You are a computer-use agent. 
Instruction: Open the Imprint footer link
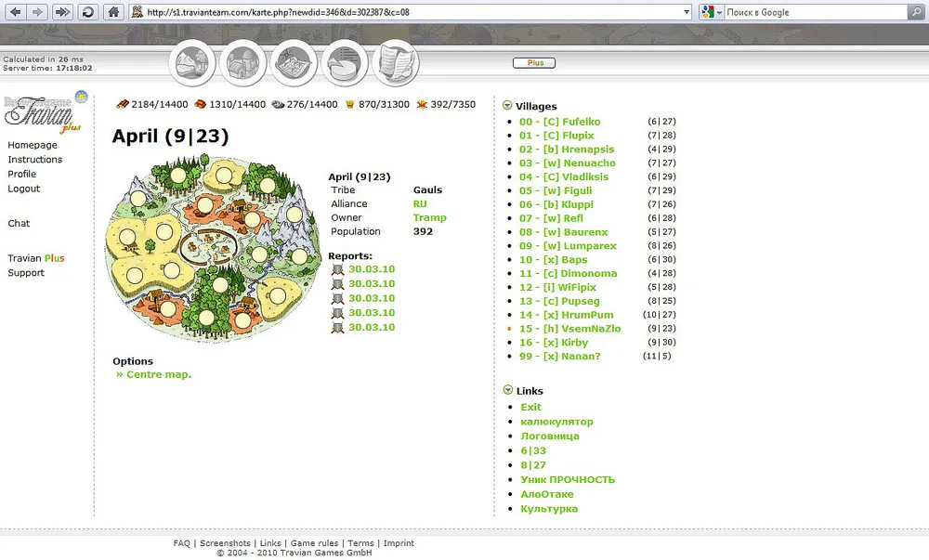pyautogui.click(x=399, y=543)
